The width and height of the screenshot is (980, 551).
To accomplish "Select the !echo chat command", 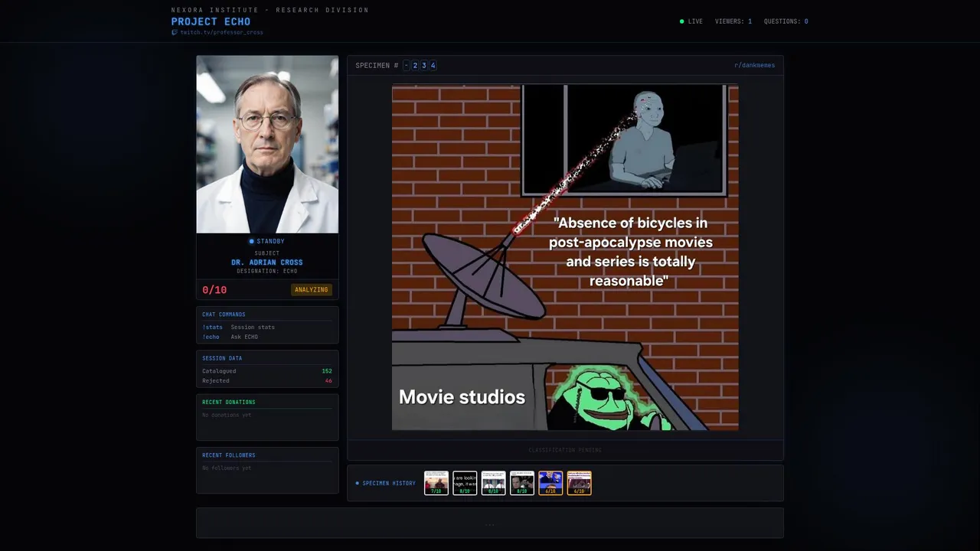I will pyautogui.click(x=211, y=337).
